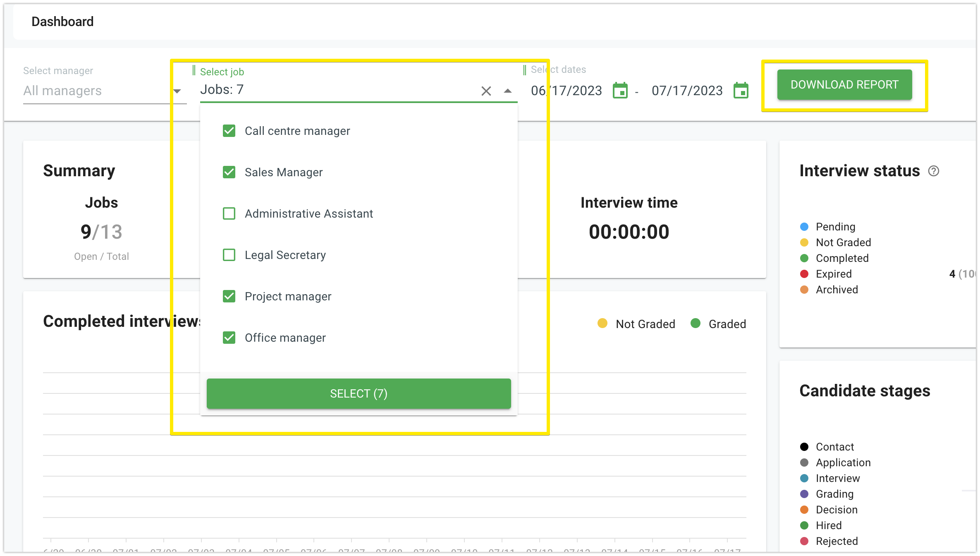980x556 pixels.
Task: Open the start date calendar picker
Action: 620,91
